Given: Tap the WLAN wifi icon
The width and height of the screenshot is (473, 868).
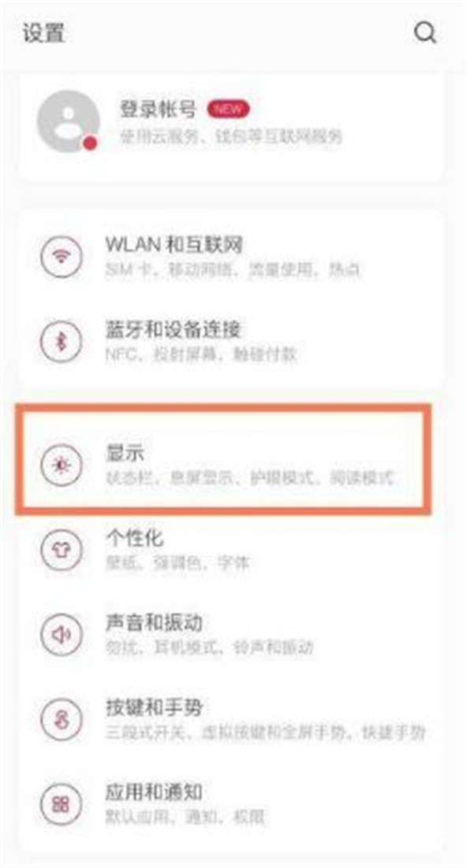Looking at the screenshot, I should (x=61, y=257).
